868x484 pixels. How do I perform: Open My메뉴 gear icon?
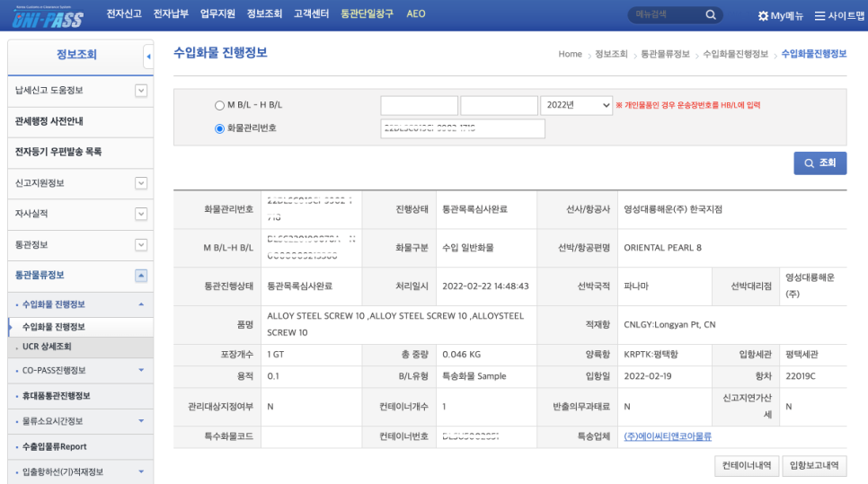[763, 16]
